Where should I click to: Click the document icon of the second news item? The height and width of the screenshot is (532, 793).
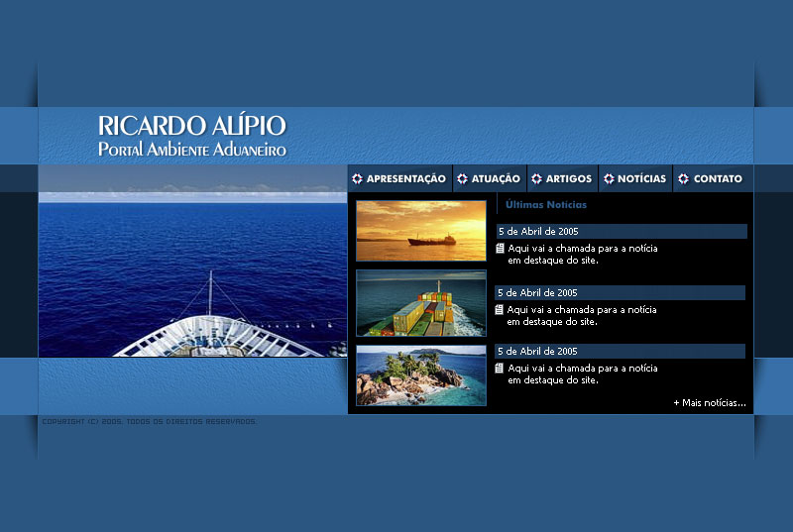[x=500, y=310]
